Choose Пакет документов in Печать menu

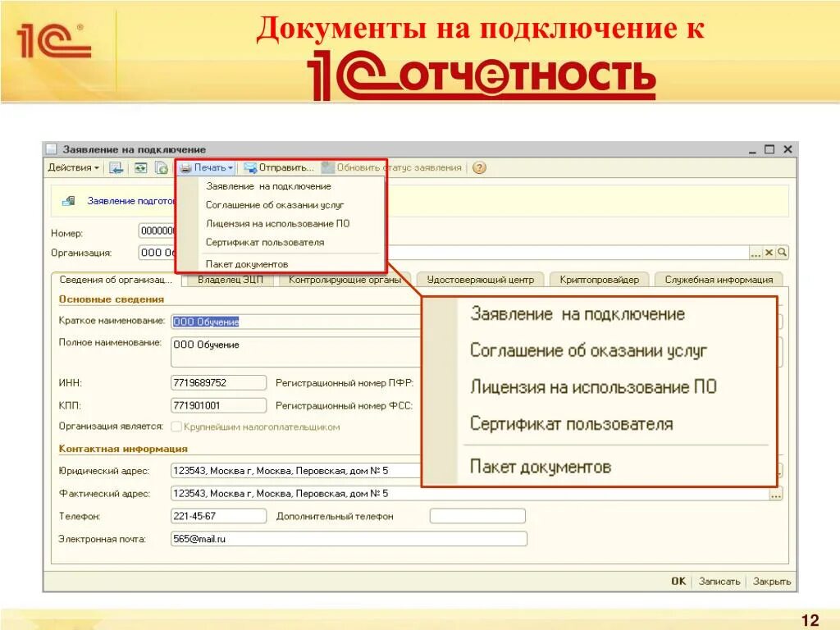(x=247, y=264)
